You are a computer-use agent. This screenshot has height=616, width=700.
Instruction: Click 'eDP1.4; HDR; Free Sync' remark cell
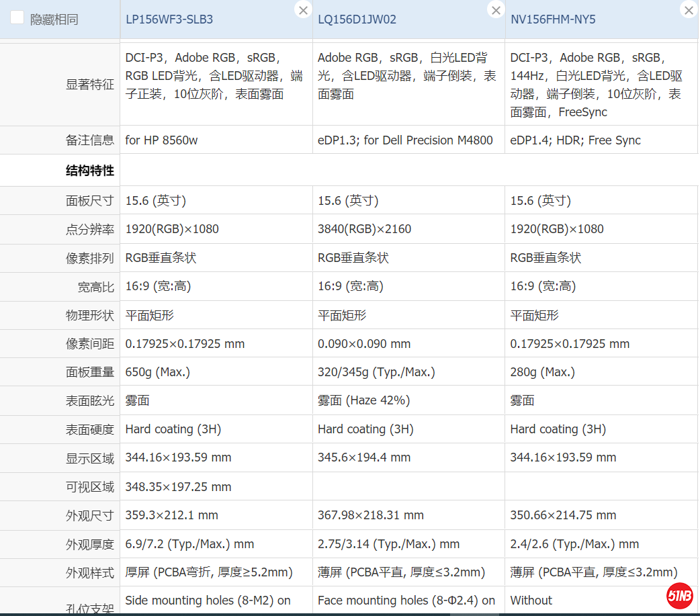tap(575, 140)
